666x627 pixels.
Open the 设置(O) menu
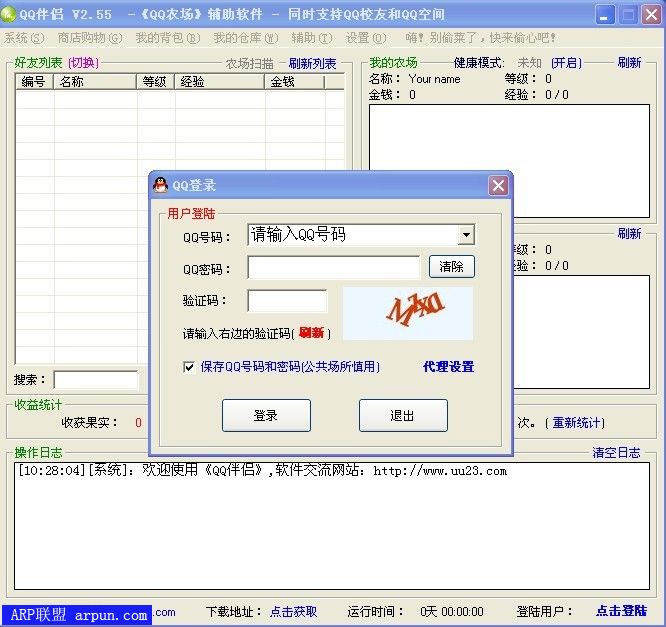[x=366, y=38]
